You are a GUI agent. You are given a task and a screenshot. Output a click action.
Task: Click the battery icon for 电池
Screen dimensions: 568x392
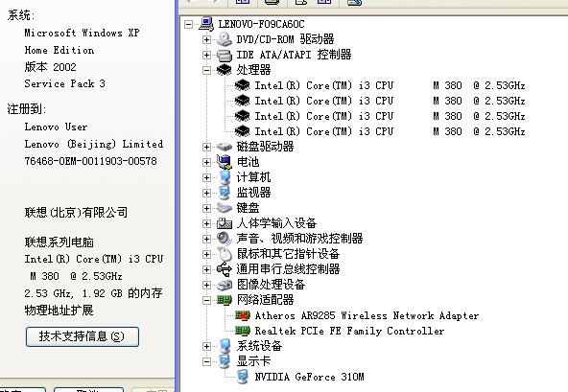point(225,162)
